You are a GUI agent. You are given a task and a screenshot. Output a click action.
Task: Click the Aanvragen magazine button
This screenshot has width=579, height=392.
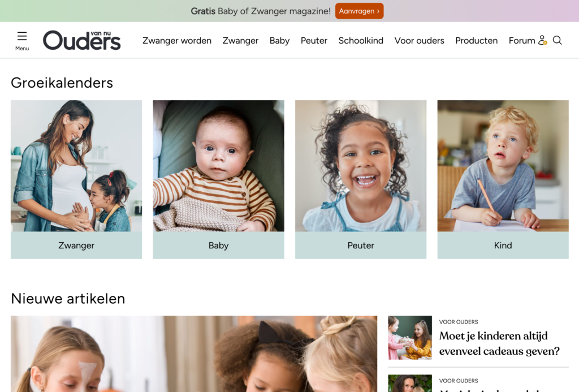click(359, 11)
